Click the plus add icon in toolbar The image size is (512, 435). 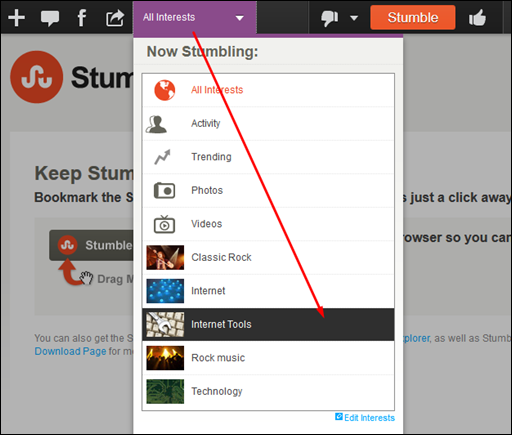[17, 18]
